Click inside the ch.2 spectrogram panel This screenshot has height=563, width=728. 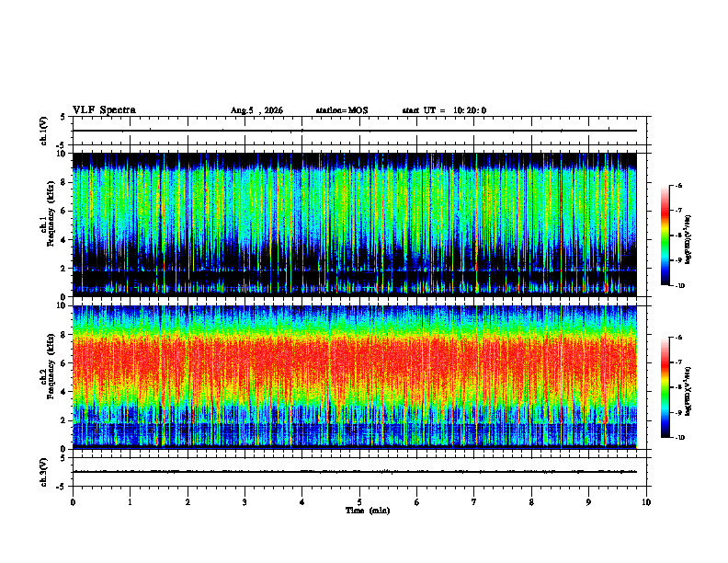click(355, 377)
